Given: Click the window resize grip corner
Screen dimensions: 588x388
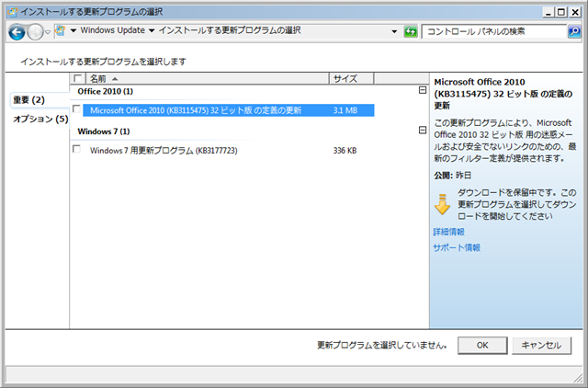Looking at the screenshot, I should point(578,378).
